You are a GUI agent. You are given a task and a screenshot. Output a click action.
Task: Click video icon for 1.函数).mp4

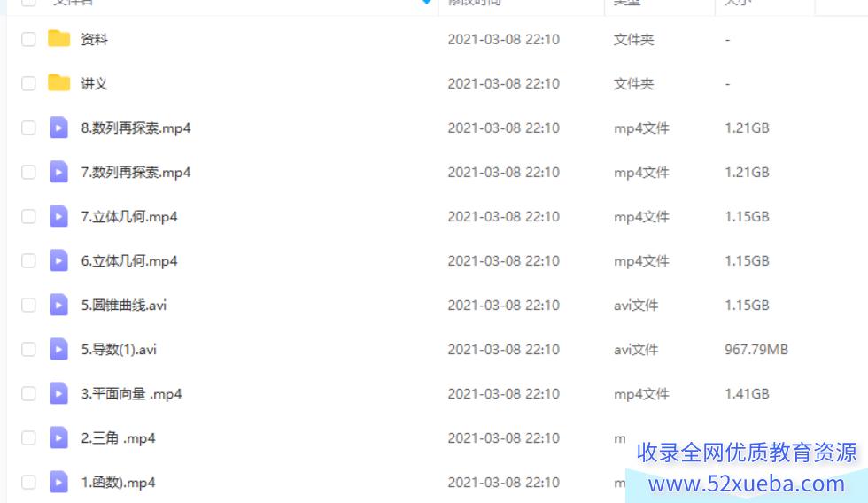click(58, 482)
